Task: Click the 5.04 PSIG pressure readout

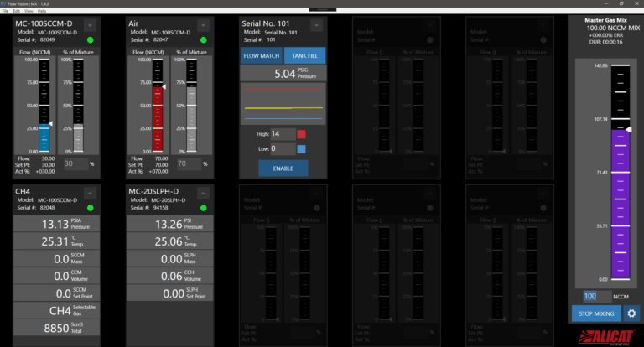Action: [283, 74]
